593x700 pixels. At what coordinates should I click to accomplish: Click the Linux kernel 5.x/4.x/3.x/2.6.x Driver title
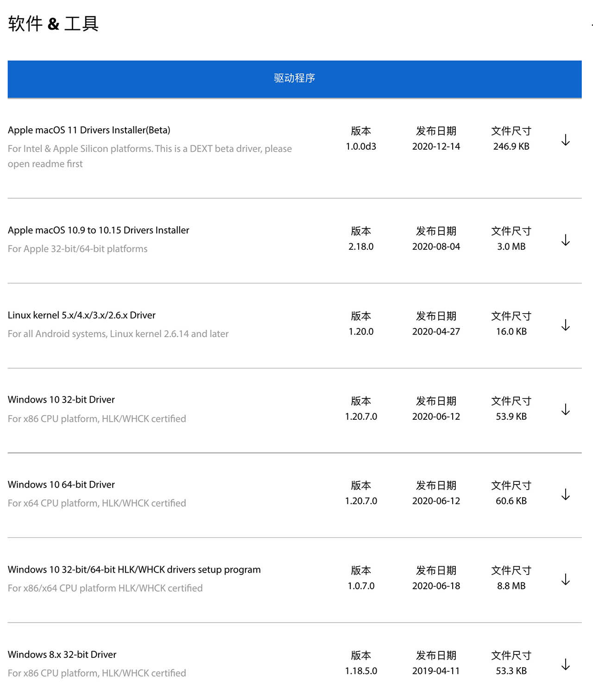[82, 315]
